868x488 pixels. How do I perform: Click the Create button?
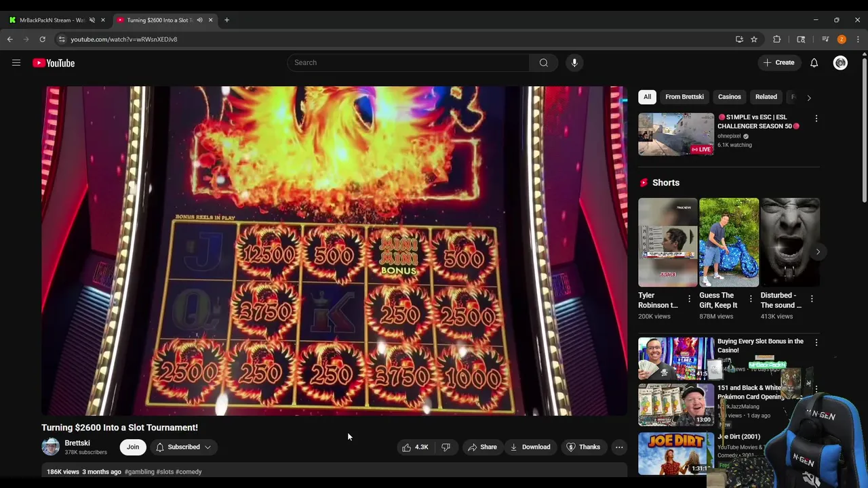[x=778, y=62]
